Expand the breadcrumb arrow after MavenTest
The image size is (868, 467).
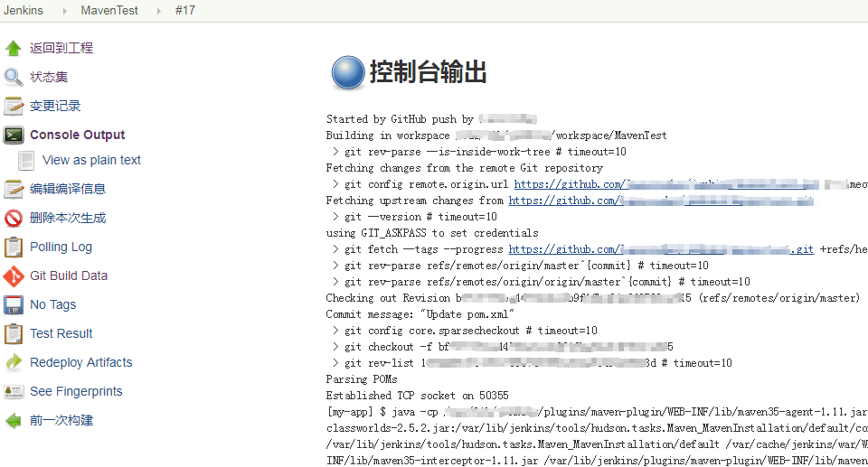(158, 11)
